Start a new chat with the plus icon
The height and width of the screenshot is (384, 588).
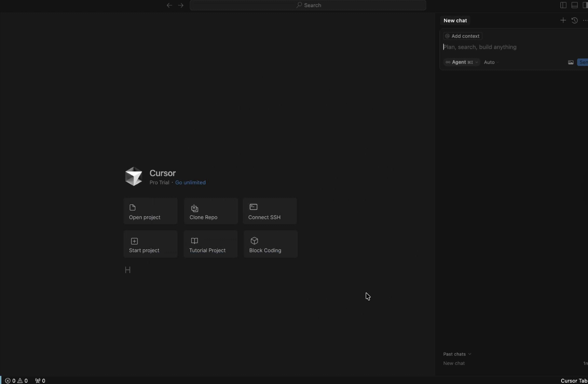point(563,20)
